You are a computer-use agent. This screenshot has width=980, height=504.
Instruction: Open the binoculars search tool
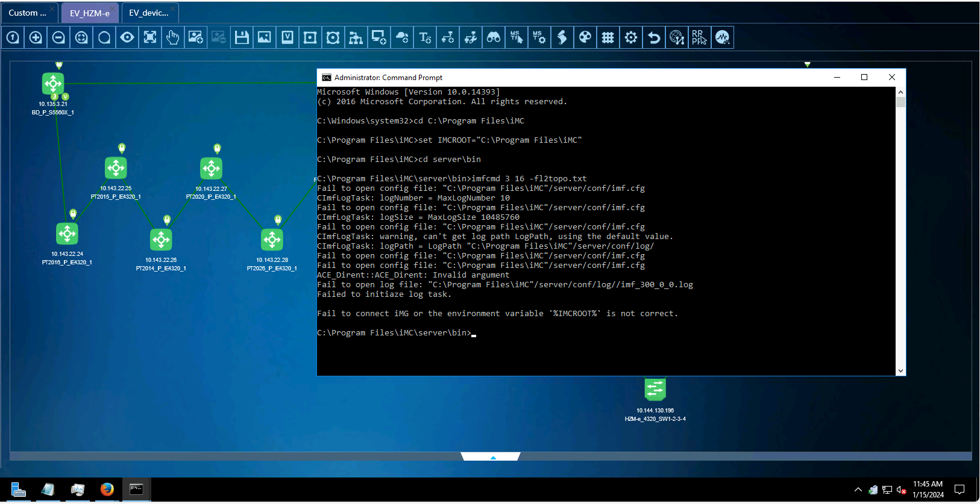click(x=494, y=37)
